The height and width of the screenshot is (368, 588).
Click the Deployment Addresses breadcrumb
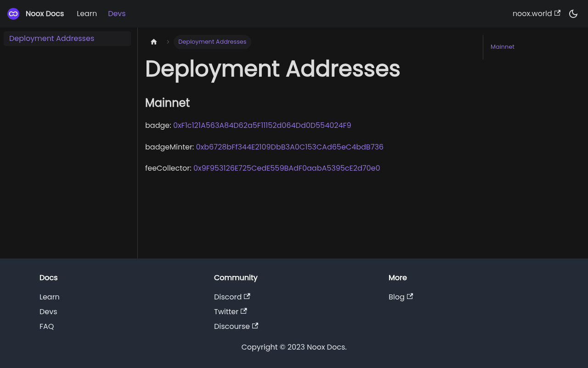tap(212, 42)
